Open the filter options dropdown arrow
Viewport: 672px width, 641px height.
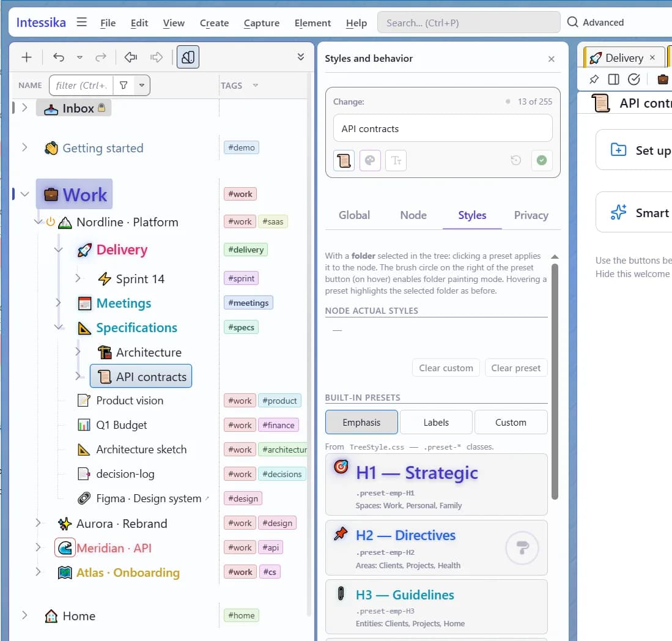[x=142, y=85]
